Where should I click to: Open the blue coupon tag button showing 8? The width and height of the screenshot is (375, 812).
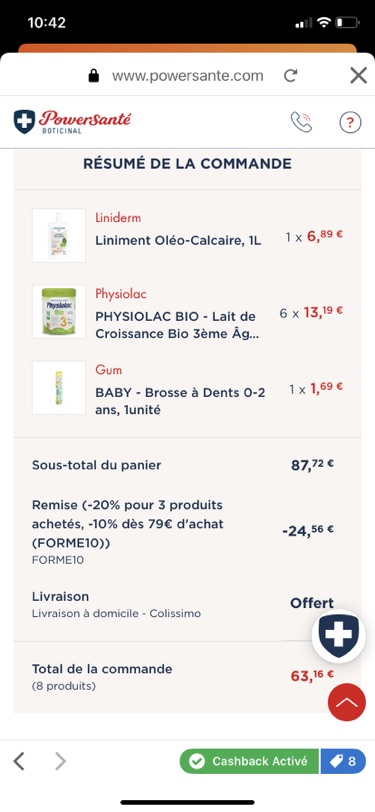tap(343, 761)
